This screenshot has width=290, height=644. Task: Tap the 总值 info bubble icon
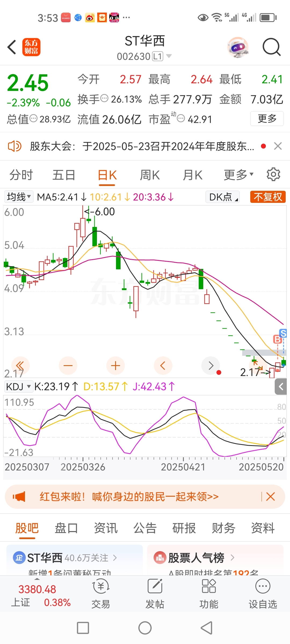[x=33, y=118]
